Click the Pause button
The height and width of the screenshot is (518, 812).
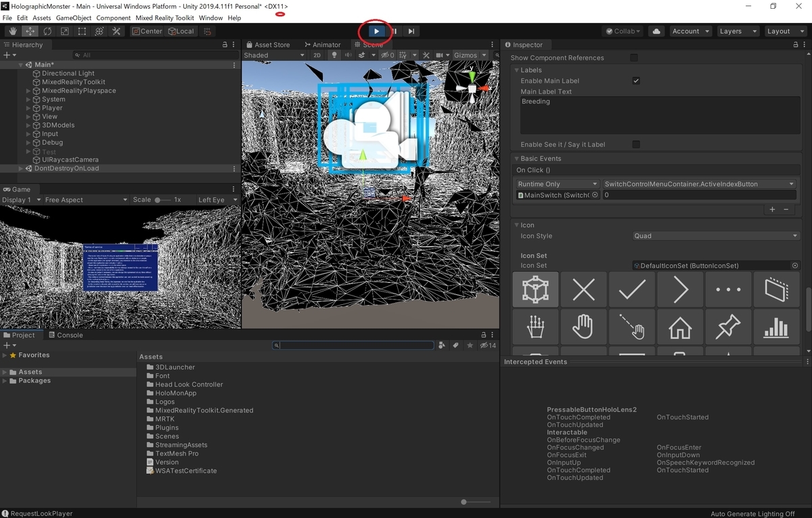point(394,31)
